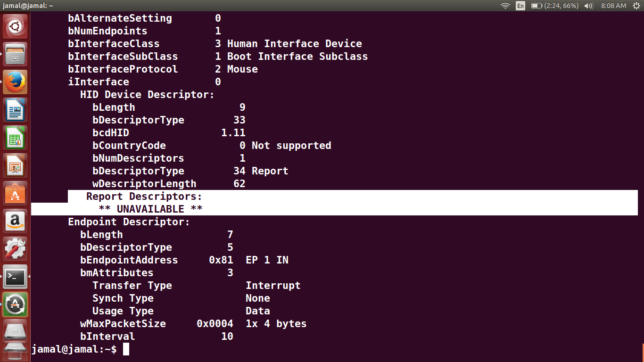644x362 pixels.
Task: Launch LibreOffice Calc from the launcher
Action: pos(15,137)
